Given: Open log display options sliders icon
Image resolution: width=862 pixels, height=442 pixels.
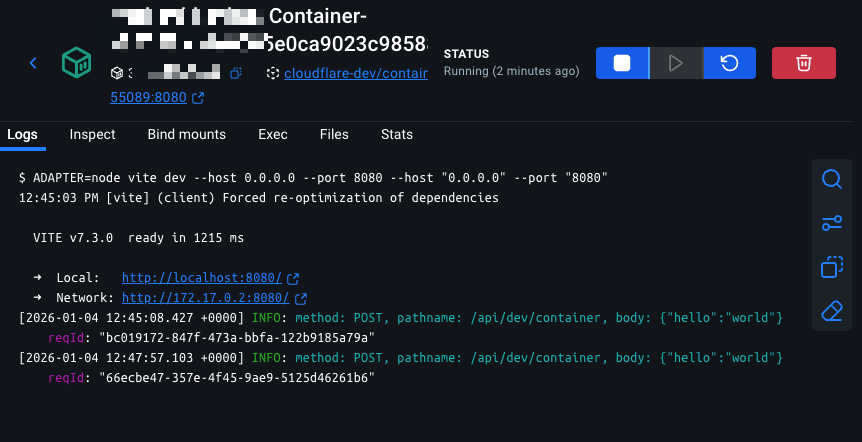Looking at the screenshot, I should [x=832, y=223].
